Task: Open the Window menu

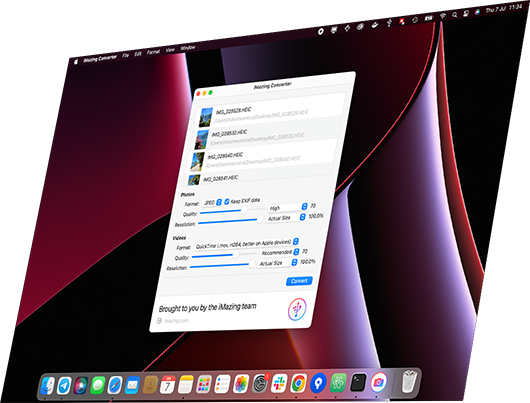Action: pyautogui.click(x=188, y=47)
